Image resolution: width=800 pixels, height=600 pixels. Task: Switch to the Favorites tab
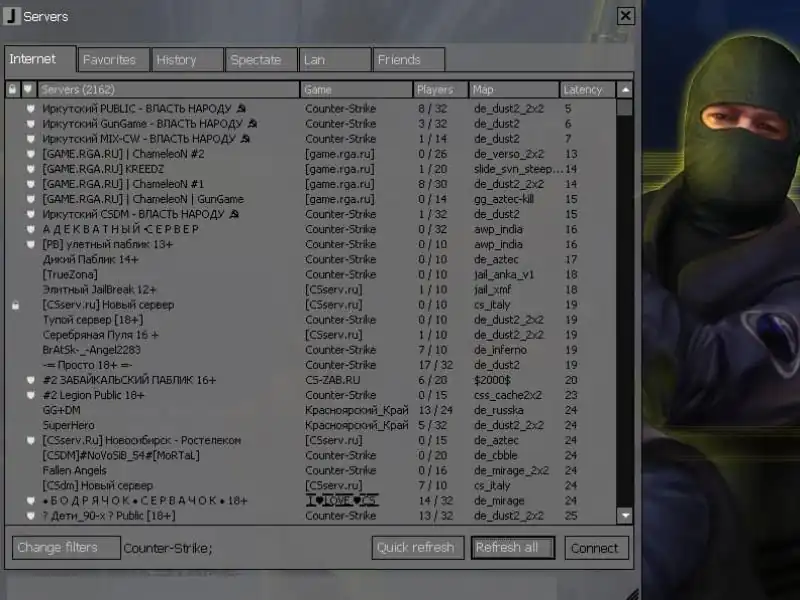(113, 60)
